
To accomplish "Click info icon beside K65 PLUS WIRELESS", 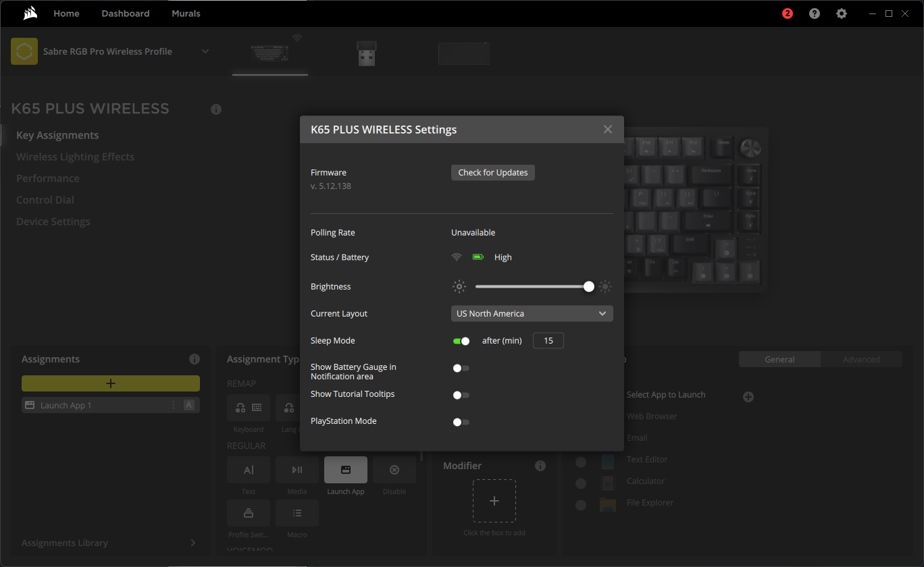I will (x=216, y=109).
